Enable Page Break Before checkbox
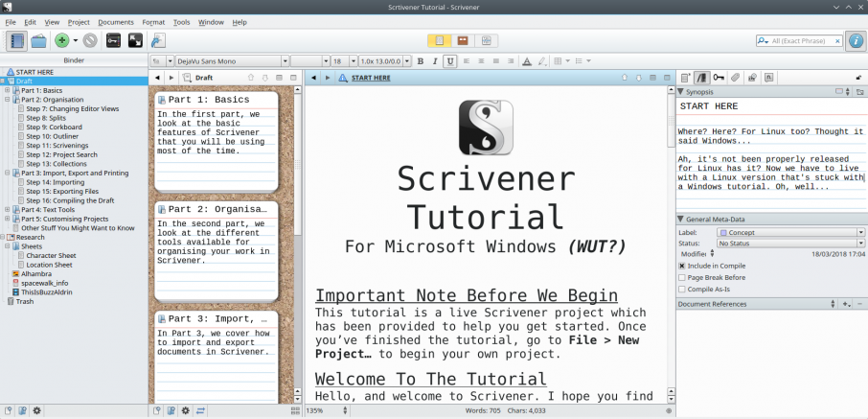This screenshot has width=868, height=419. pos(682,278)
